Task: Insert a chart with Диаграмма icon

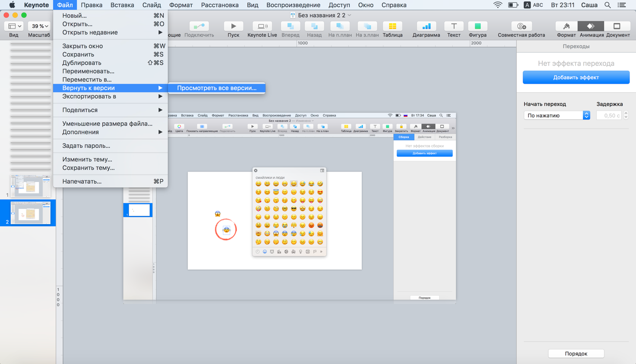Action: click(x=426, y=26)
